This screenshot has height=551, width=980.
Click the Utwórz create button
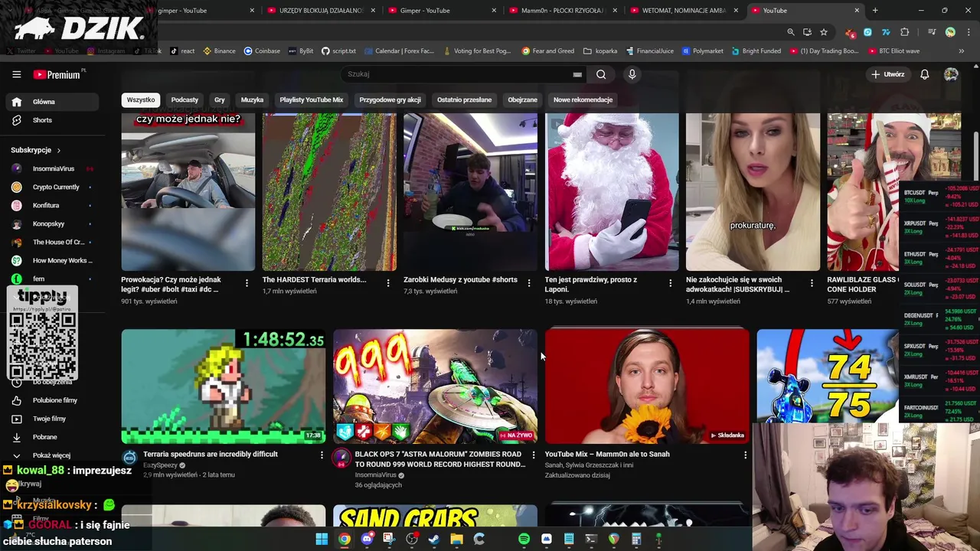click(x=888, y=74)
